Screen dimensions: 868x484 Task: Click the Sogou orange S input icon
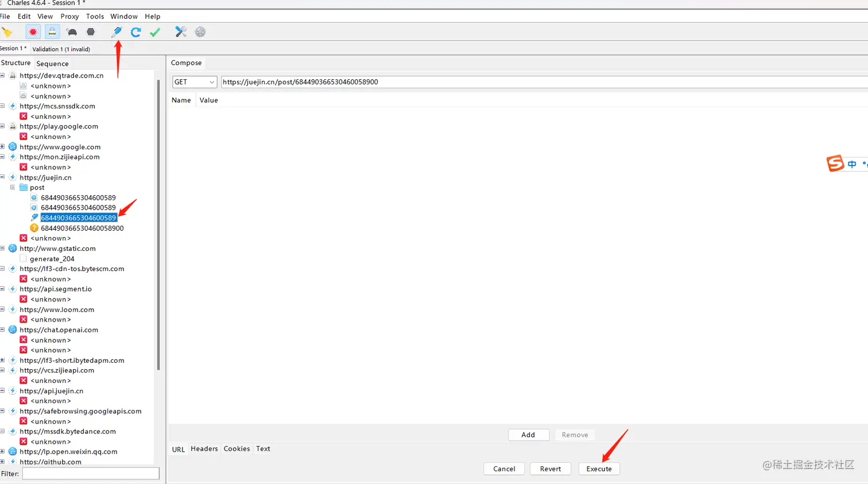[835, 164]
